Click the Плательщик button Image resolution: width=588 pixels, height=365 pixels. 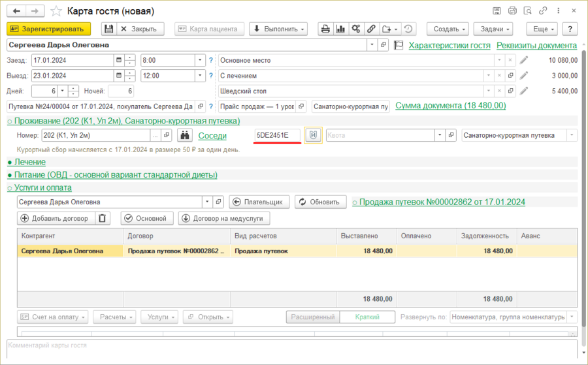point(259,202)
